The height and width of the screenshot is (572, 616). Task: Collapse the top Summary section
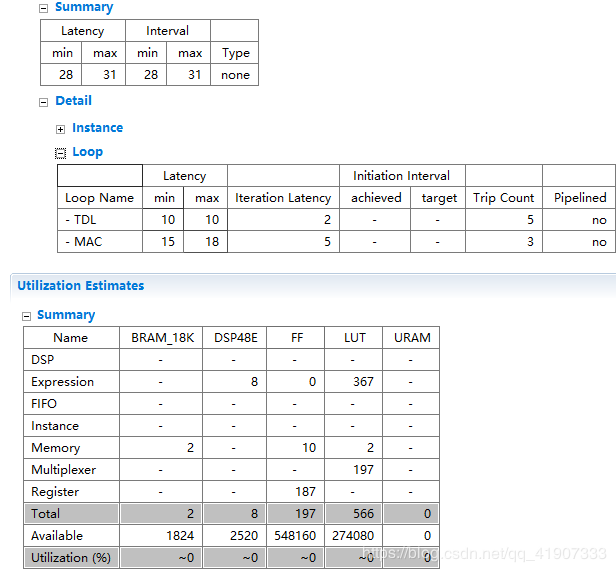pos(44,9)
